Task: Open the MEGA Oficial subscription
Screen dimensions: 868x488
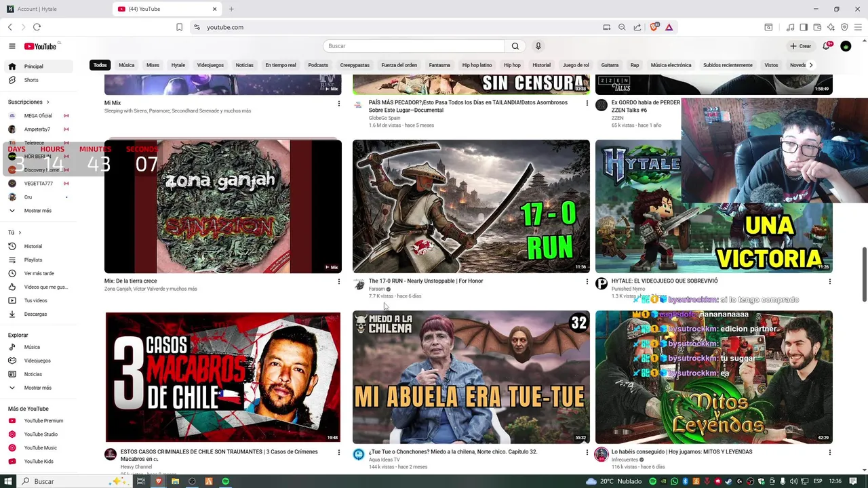Action: (39, 116)
